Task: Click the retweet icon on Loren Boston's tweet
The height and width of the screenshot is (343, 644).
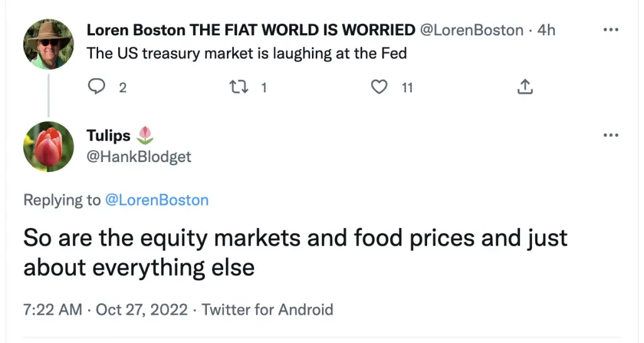Action: pyautogui.click(x=238, y=87)
